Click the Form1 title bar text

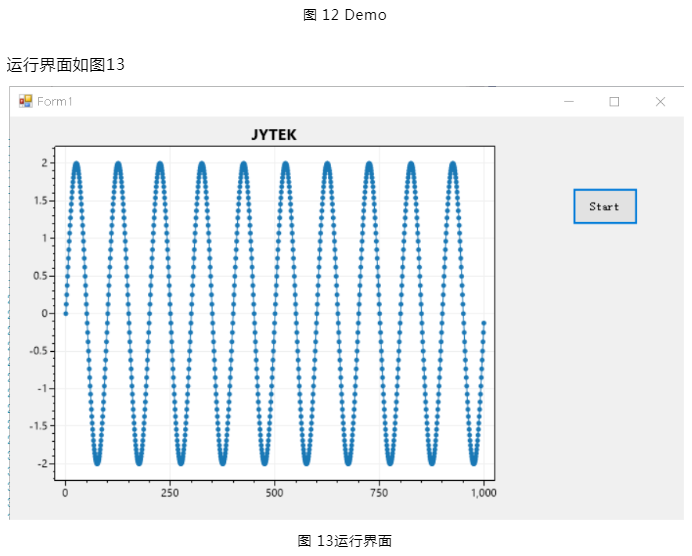pos(55,101)
